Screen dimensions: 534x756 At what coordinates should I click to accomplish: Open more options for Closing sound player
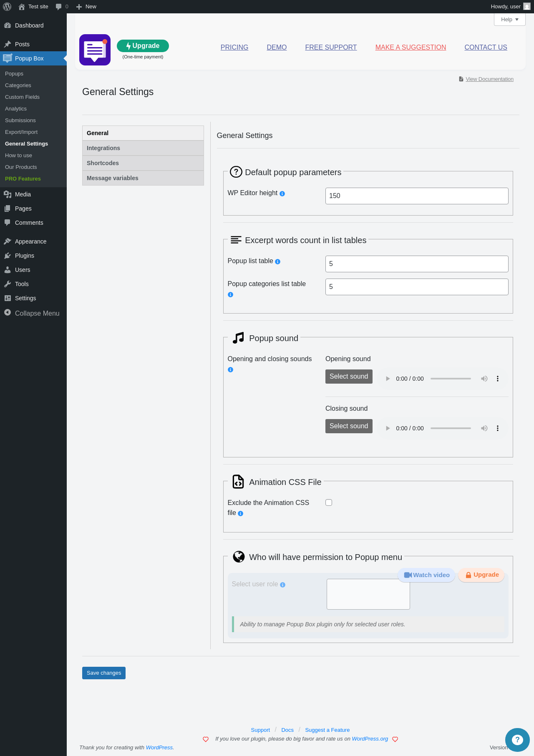[x=497, y=428]
